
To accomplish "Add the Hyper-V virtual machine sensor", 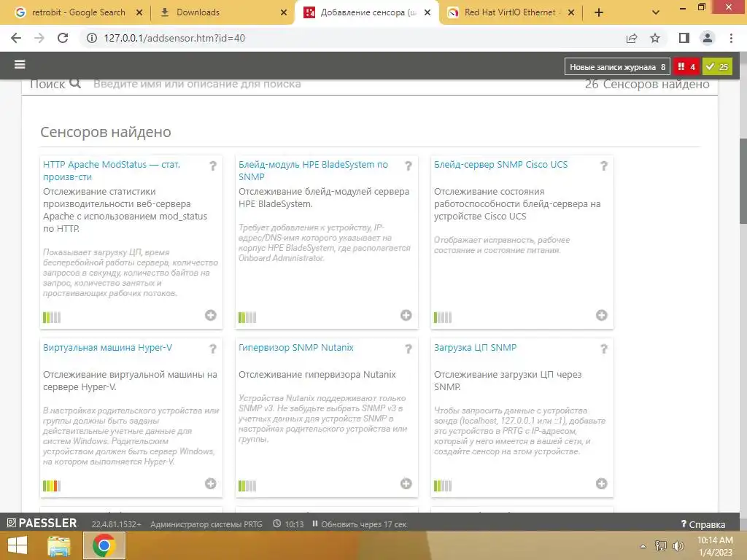I will tap(211, 484).
